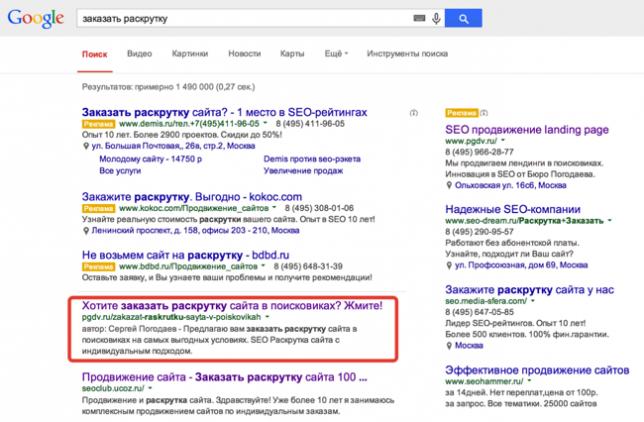Switch to the Карты tab
Viewport: 644px width, 422px height.
click(x=292, y=54)
